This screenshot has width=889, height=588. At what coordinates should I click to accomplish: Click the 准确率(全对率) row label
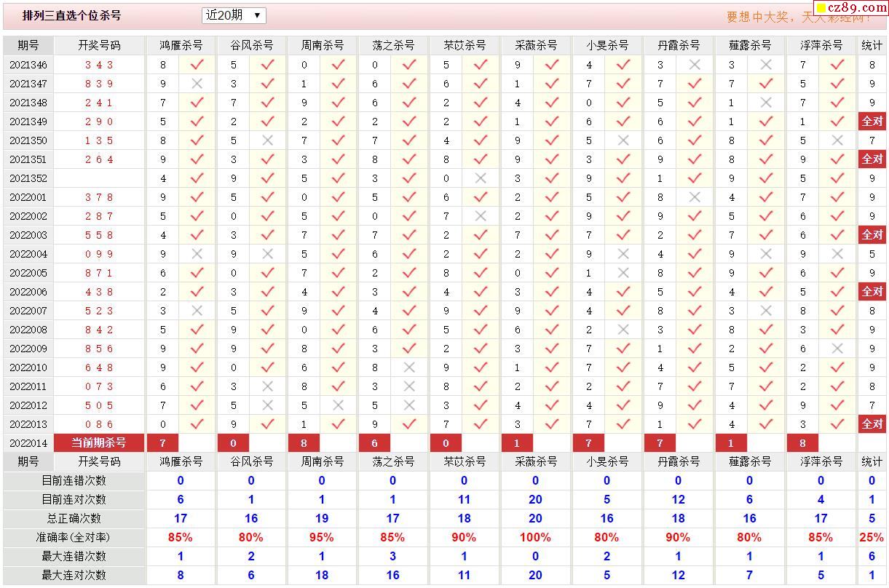pos(74,537)
